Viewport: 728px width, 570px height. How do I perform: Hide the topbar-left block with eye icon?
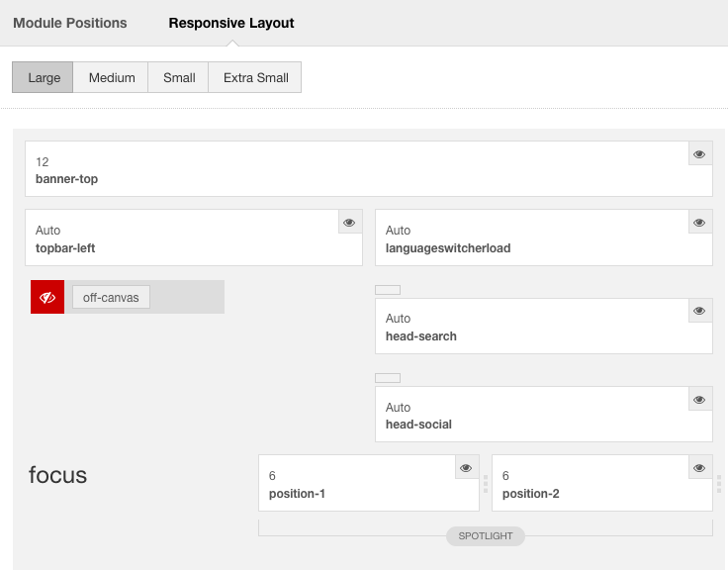349,222
